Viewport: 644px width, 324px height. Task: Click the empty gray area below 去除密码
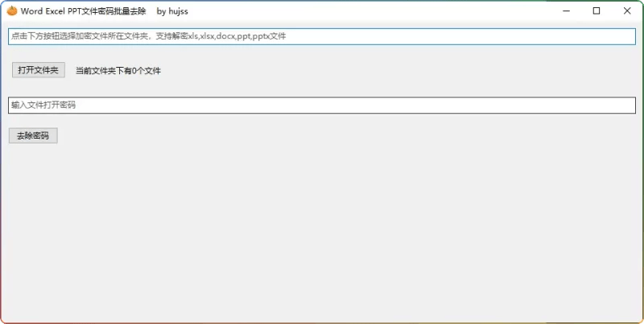point(322,234)
